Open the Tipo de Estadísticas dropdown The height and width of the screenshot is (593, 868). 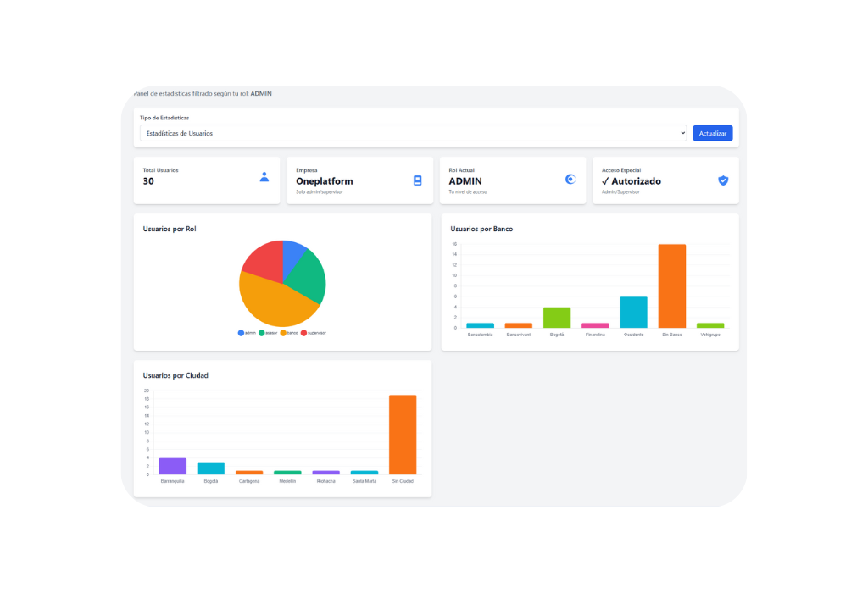[x=413, y=133]
